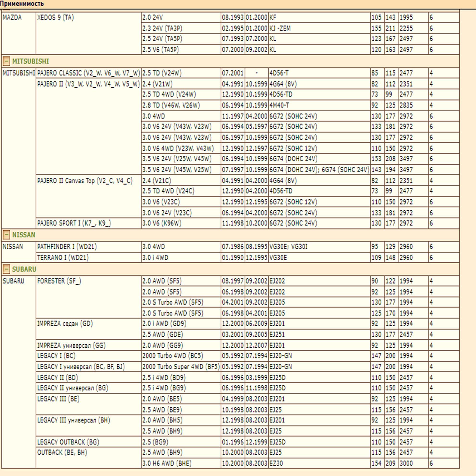
Task: Click the NISSAN group heading text
Action: [x=24, y=235]
